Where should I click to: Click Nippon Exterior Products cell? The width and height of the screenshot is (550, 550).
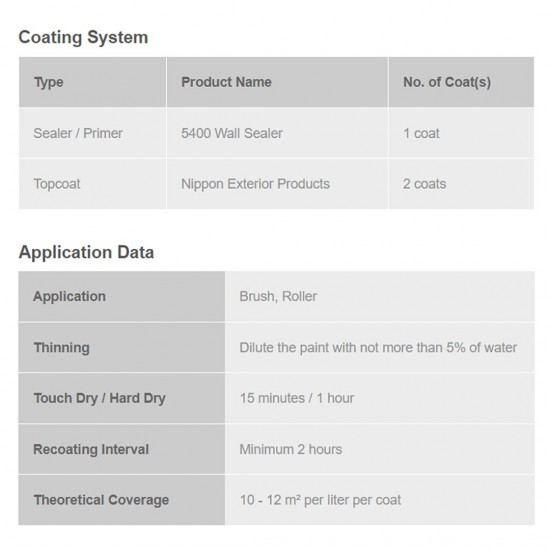(x=277, y=184)
